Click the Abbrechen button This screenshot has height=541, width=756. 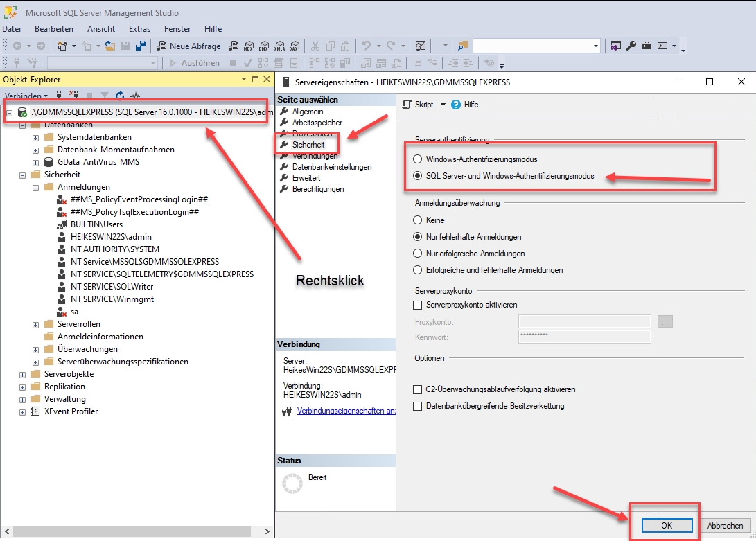coord(725,526)
